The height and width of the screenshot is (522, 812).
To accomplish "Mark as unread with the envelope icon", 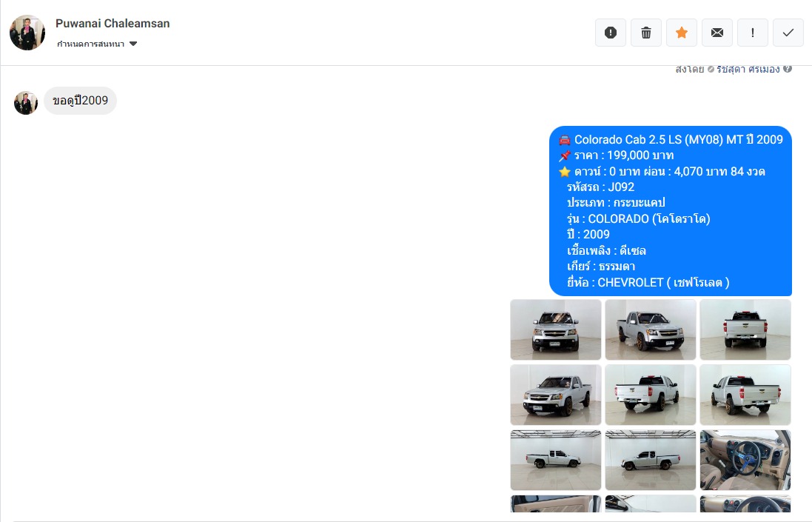I will [717, 33].
